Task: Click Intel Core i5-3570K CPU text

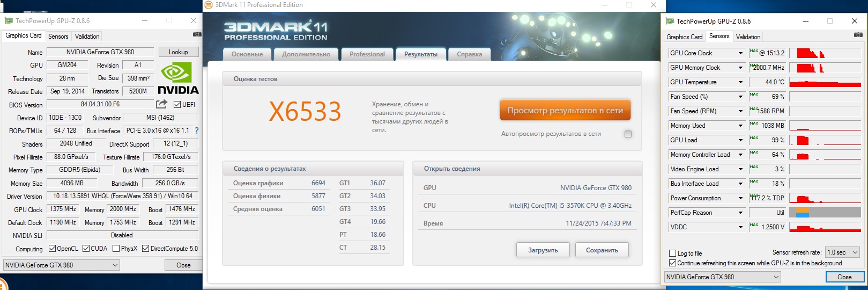Action: pos(570,206)
